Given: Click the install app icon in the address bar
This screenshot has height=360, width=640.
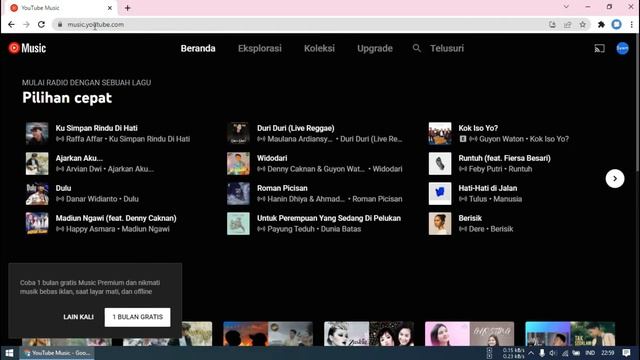Looking at the screenshot, I should (552, 24).
